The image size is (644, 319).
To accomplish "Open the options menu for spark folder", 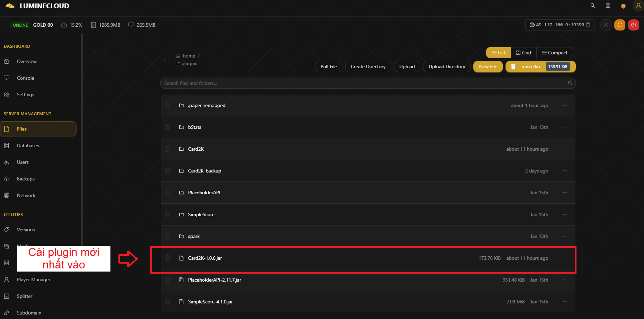I will tap(565, 236).
